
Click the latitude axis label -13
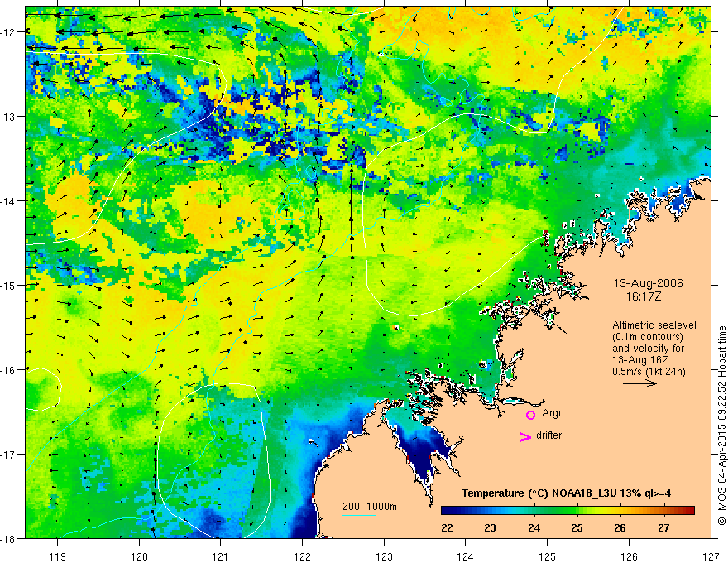[8, 117]
